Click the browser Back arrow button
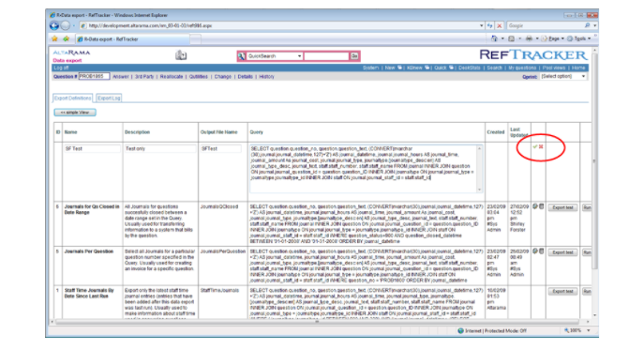Viewport: 644px width, 350px height. 54,25
